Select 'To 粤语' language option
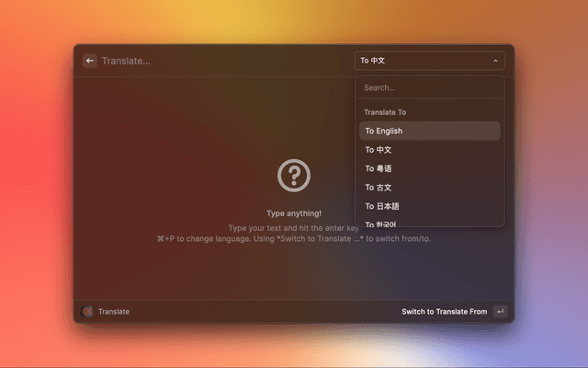 click(429, 168)
